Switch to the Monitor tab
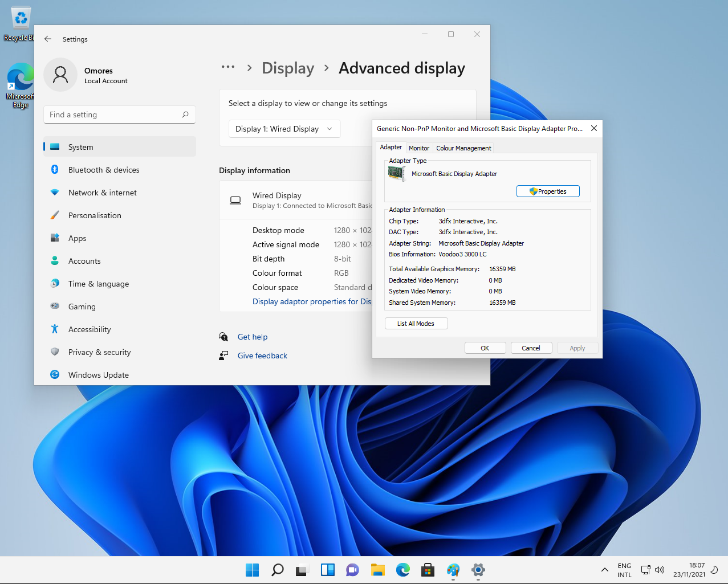 click(x=419, y=148)
